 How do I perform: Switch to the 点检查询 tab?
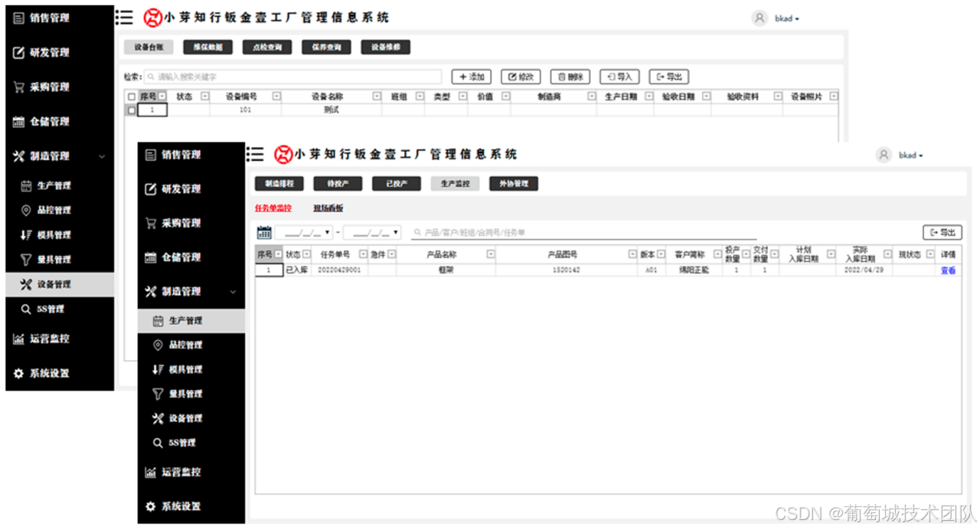(x=267, y=47)
